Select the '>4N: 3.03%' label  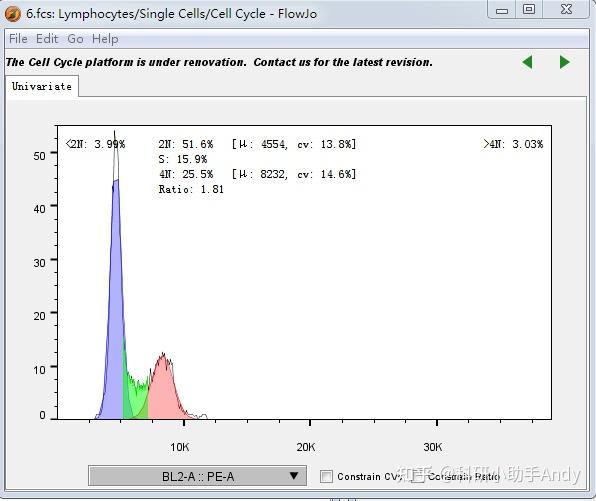[513, 144]
